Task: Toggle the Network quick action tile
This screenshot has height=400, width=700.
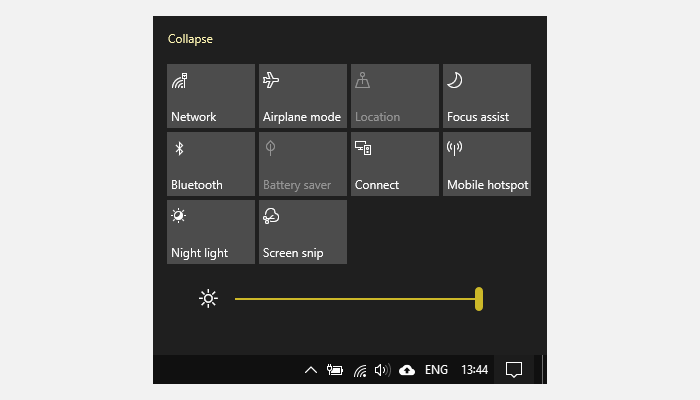Action: click(211, 96)
